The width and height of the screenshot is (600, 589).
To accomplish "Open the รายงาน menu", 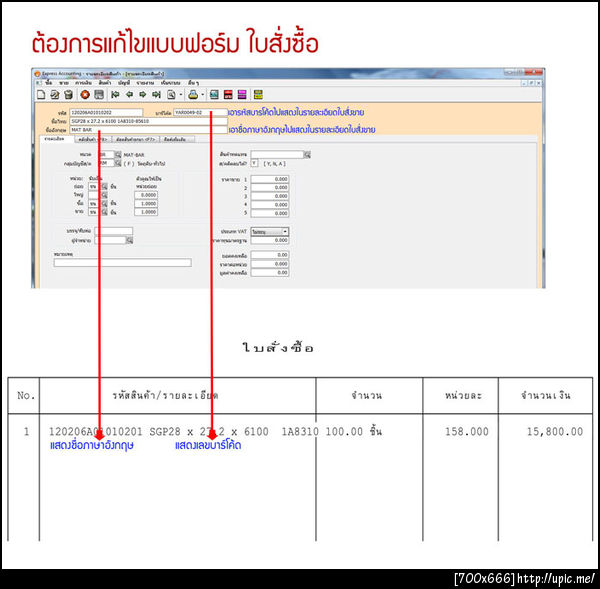I will coord(145,83).
